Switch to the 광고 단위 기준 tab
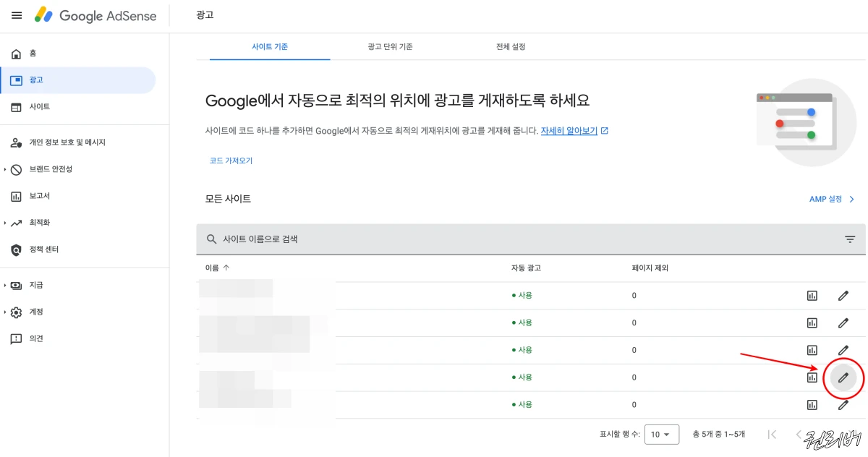Image resolution: width=868 pixels, height=457 pixels. 389,46
